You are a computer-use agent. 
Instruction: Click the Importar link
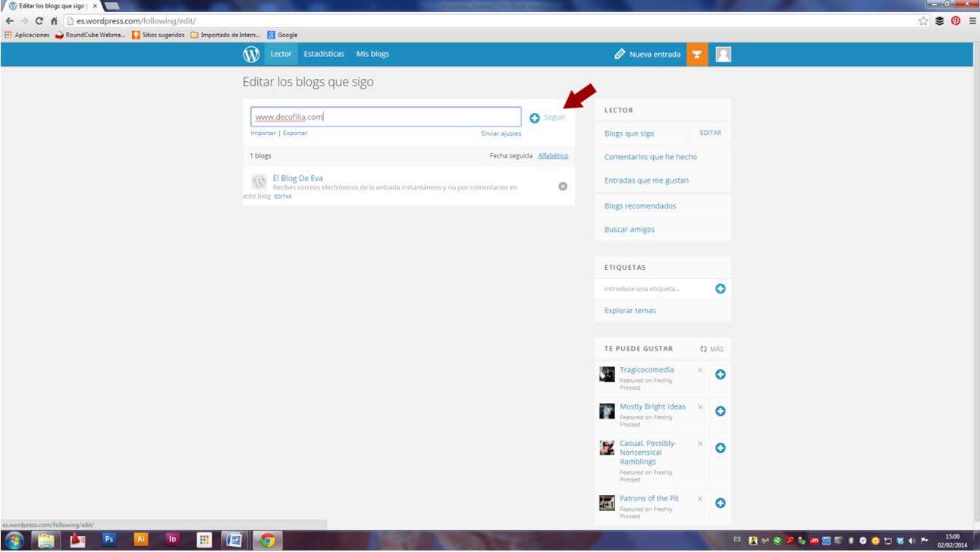(x=263, y=133)
